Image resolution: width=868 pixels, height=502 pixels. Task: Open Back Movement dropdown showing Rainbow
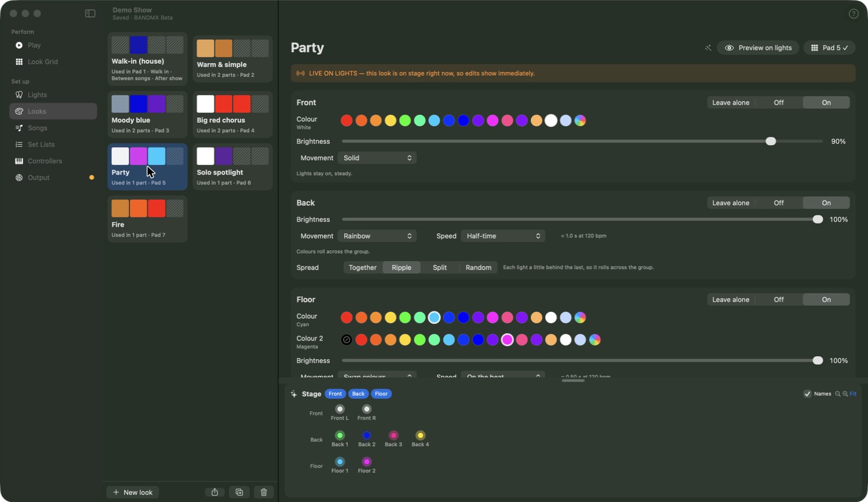pyautogui.click(x=377, y=236)
